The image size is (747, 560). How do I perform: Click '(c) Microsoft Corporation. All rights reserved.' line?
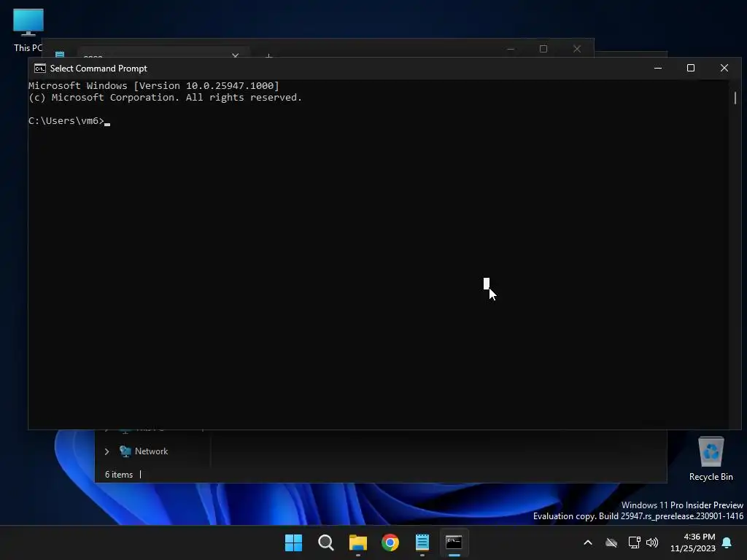pos(166,98)
